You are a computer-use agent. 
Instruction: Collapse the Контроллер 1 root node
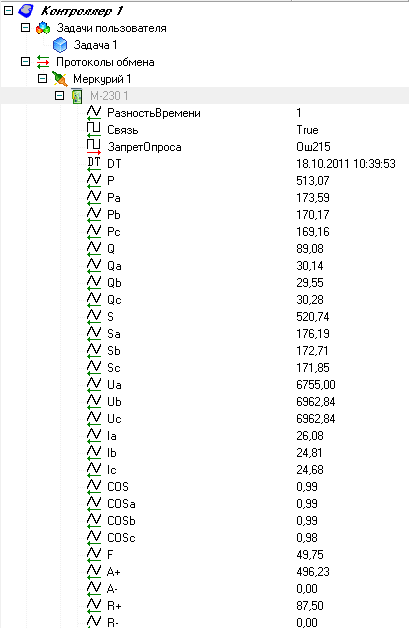(x=8, y=11)
